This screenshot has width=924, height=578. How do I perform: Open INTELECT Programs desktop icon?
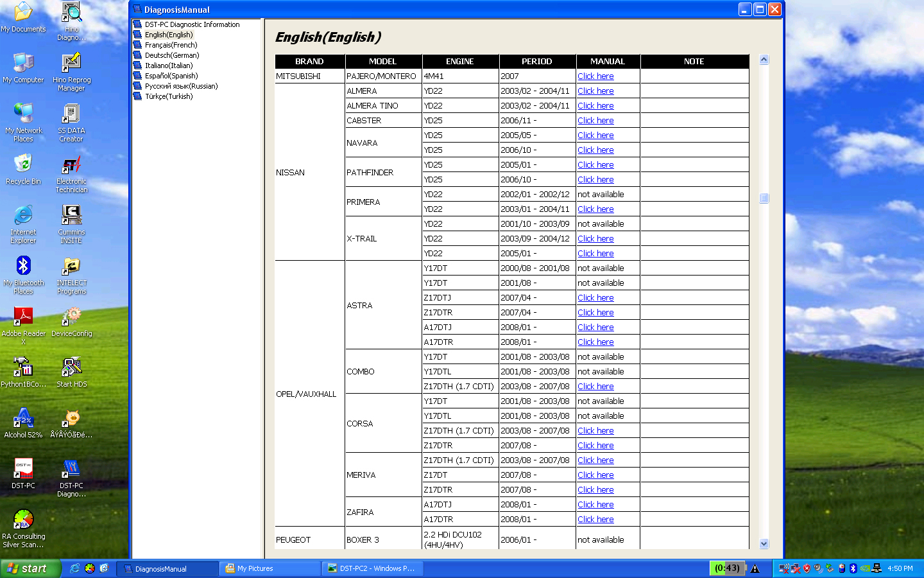71,275
